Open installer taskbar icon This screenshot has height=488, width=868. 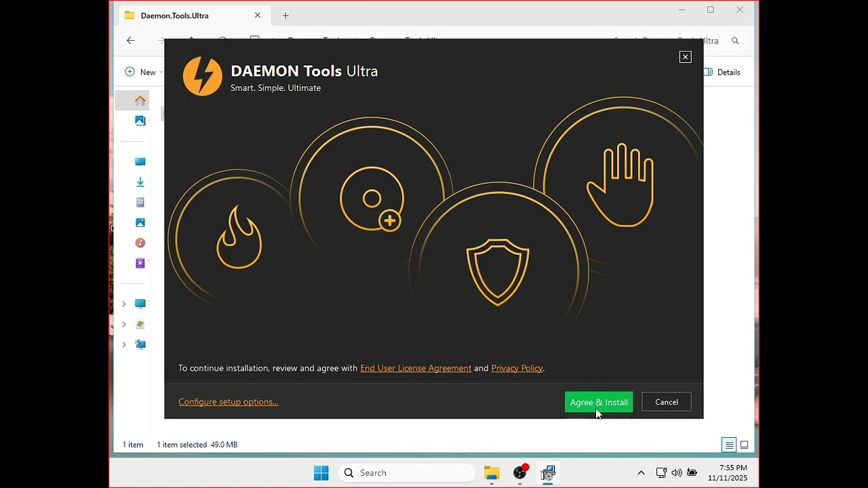[x=548, y=473]
